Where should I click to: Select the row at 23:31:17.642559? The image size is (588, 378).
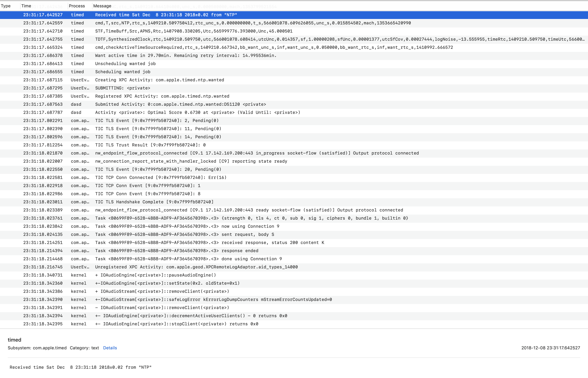pyautogui.click(x=294, y=23)
